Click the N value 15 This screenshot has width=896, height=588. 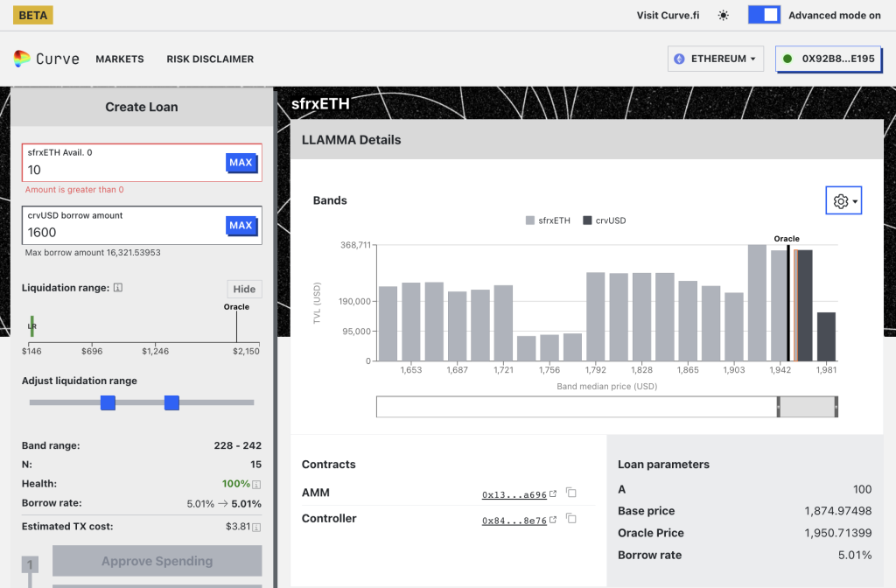256,465
